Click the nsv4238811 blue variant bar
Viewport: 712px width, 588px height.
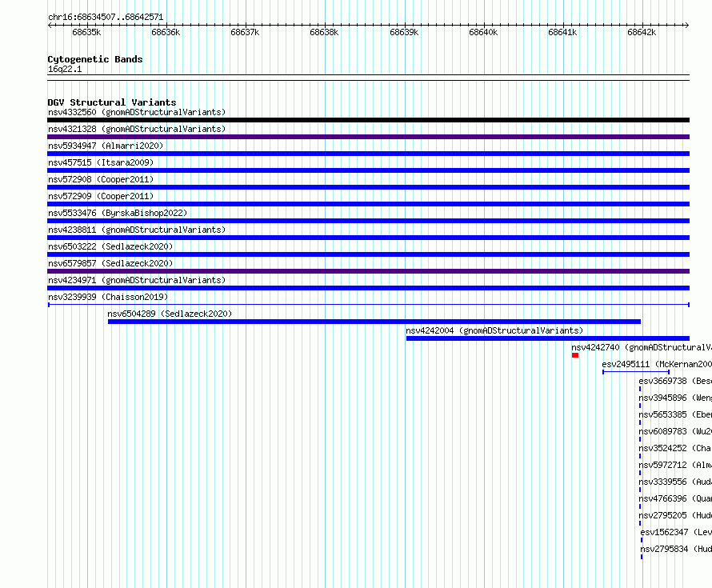point(368,238)
